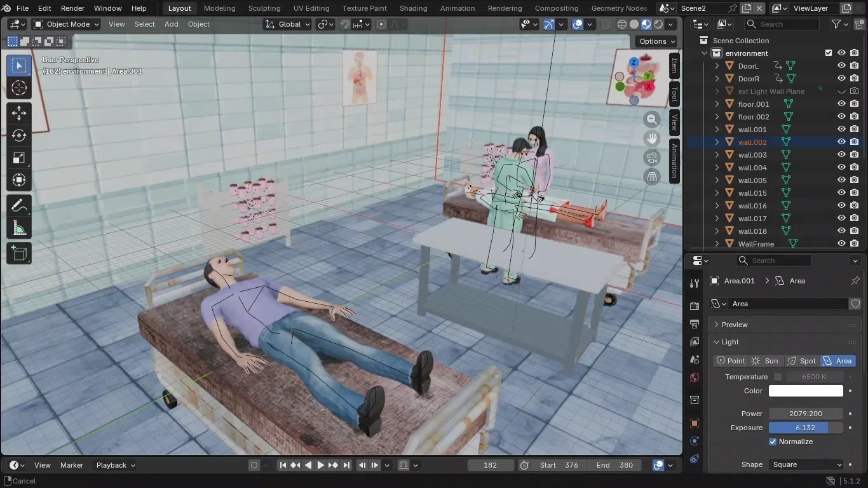Hide wall.002 in viewport

click(x=841, y=142)
